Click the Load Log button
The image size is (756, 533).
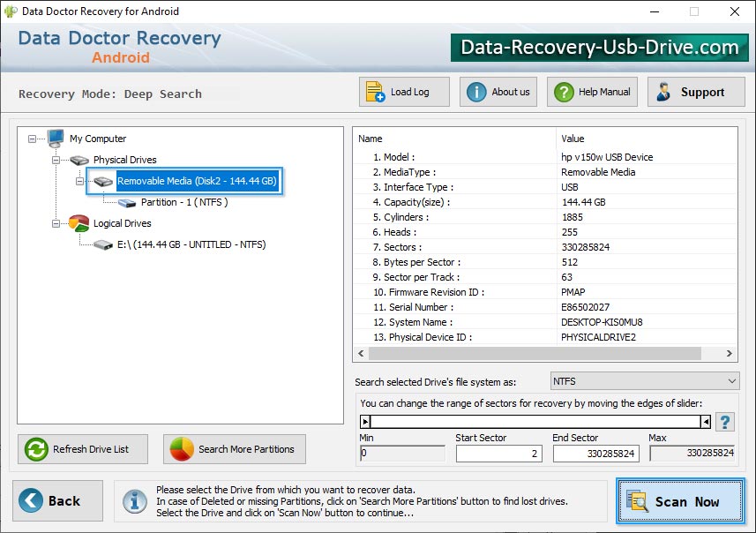pos(404,92)
